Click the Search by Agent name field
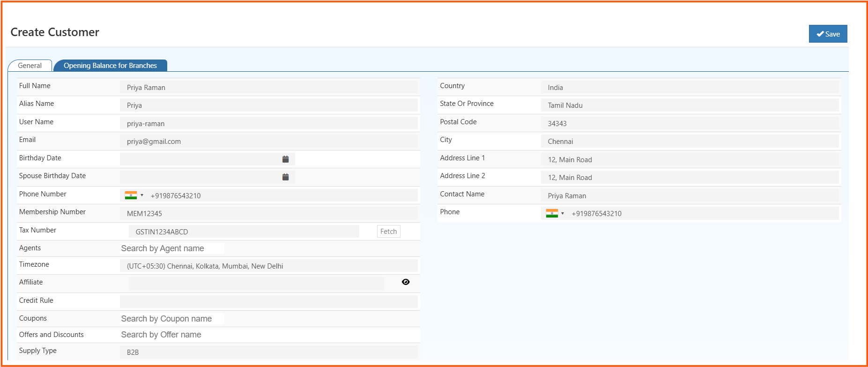Image resolution: width=868 pixels, height=367 pixels. click(x=172, y=248)
